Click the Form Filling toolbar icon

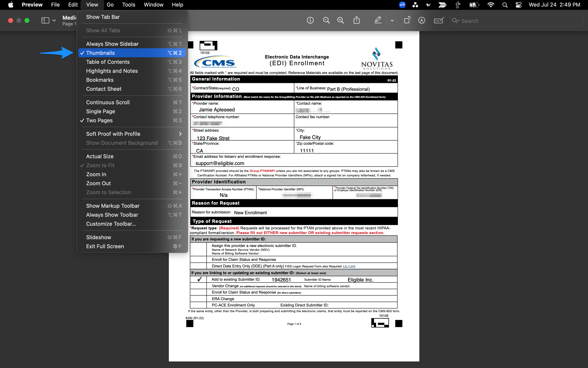[x=439, y=20]
